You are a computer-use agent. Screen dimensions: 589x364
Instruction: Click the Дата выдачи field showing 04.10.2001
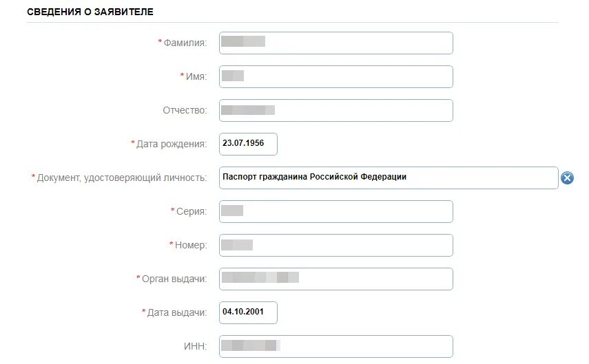[248, 312]
